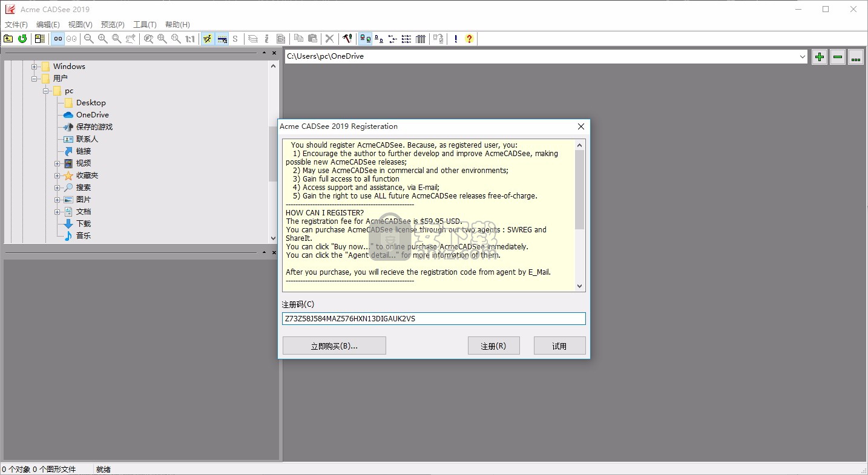Select OneDrive in the folder tree
868x475 pixels.
(x=93, y=115)
